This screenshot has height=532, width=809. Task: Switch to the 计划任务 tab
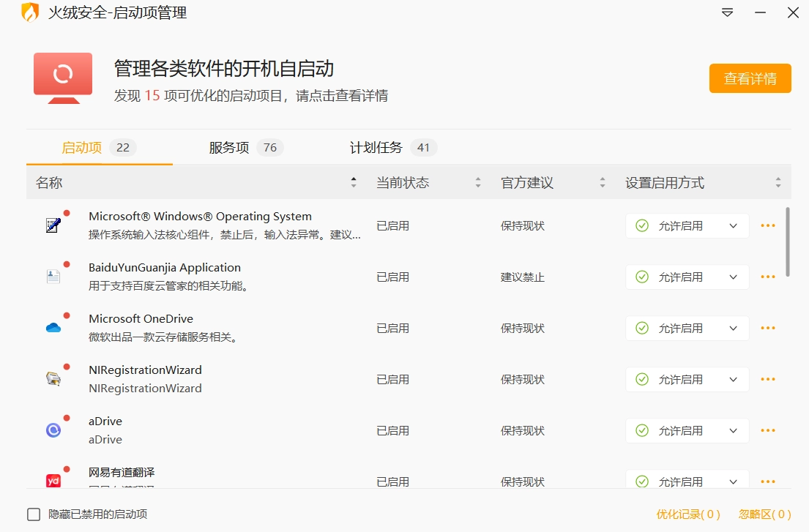coord(379,147)
